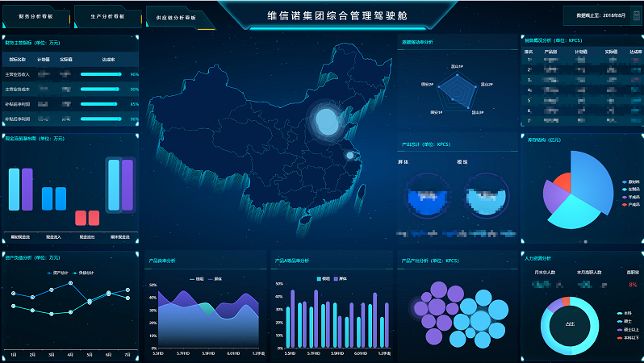Select the large glowing bubble on the map

pyautogui.click(x=327, y=121)
